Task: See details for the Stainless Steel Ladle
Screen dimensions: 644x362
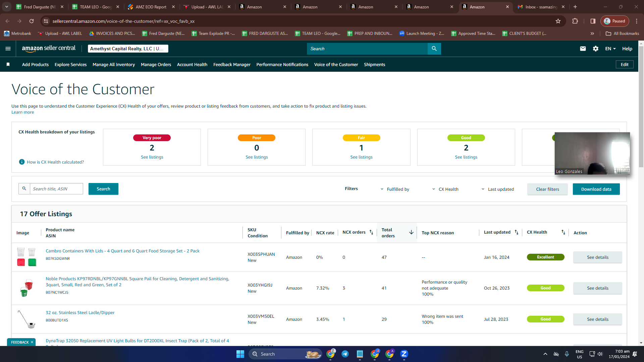Action: [x=597, y=319]
